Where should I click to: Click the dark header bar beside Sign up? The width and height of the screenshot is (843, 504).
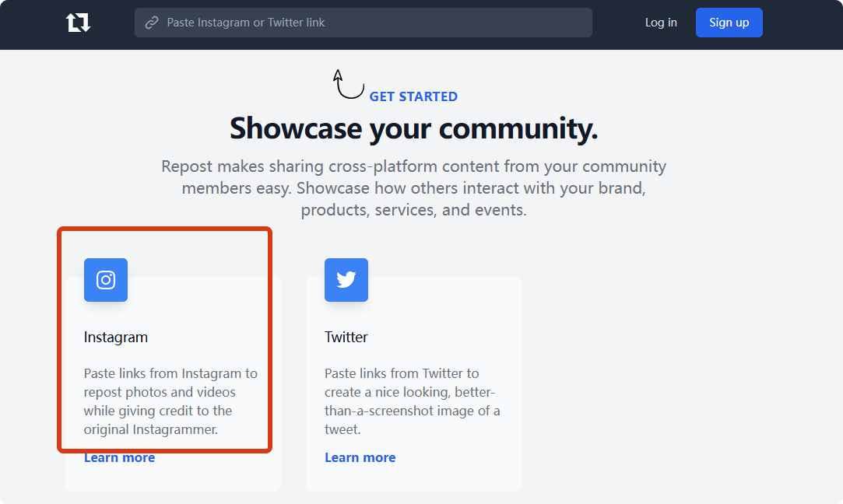coord(802,23)
